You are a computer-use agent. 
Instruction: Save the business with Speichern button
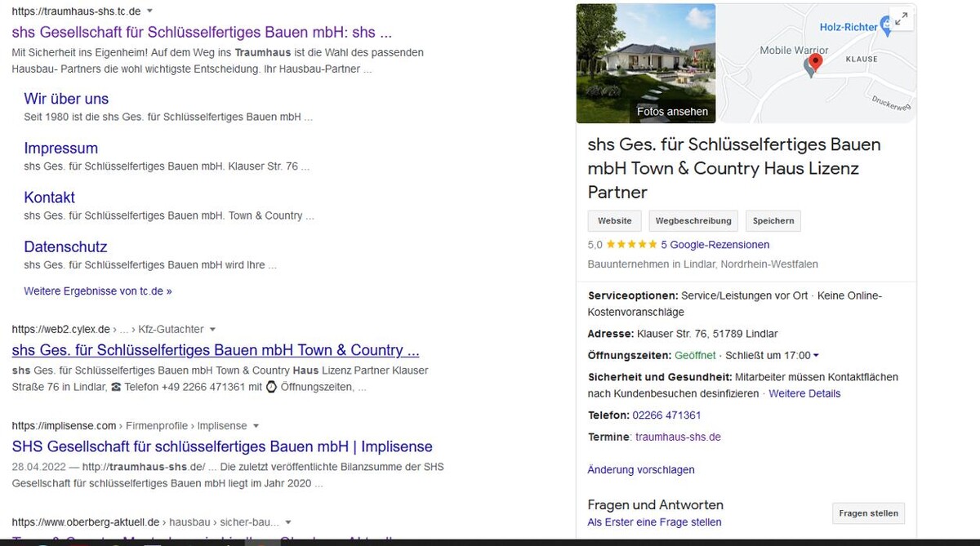773,221
